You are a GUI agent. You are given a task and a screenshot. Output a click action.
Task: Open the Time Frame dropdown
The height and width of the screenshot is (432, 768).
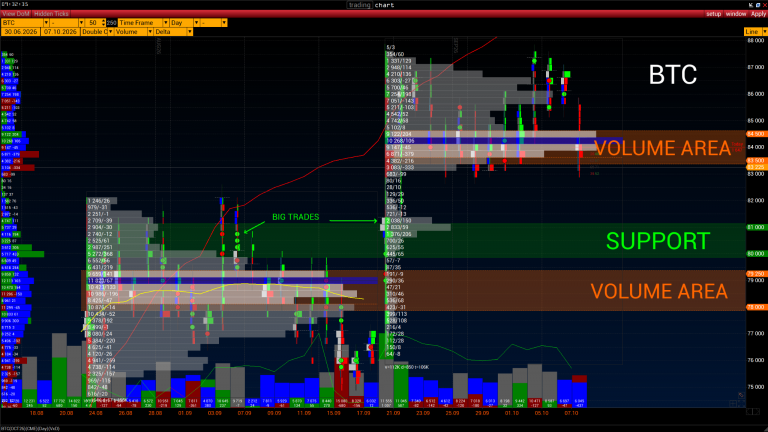coord(166,23)
